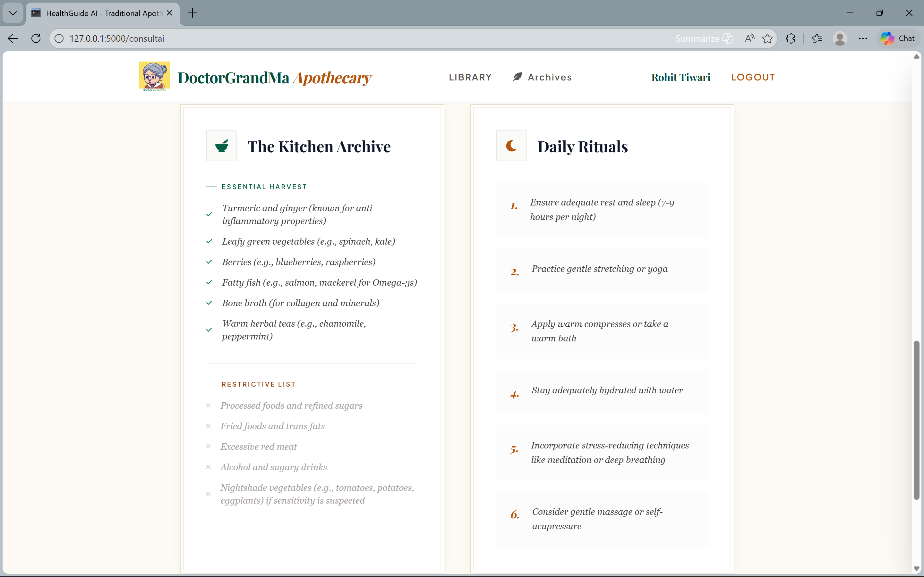This screenshot has width=924, height=577.
Task: Open the Favorites list hub
Action: click(x=817, y=38)
